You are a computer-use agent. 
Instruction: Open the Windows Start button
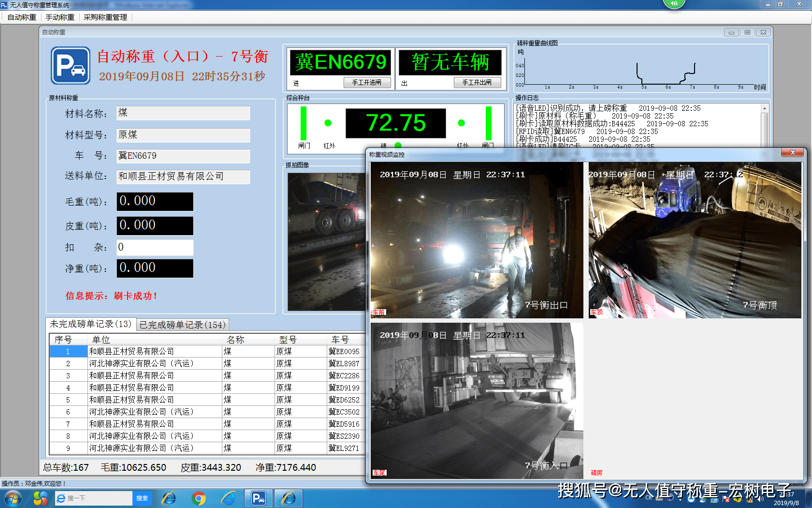(13, 498)
